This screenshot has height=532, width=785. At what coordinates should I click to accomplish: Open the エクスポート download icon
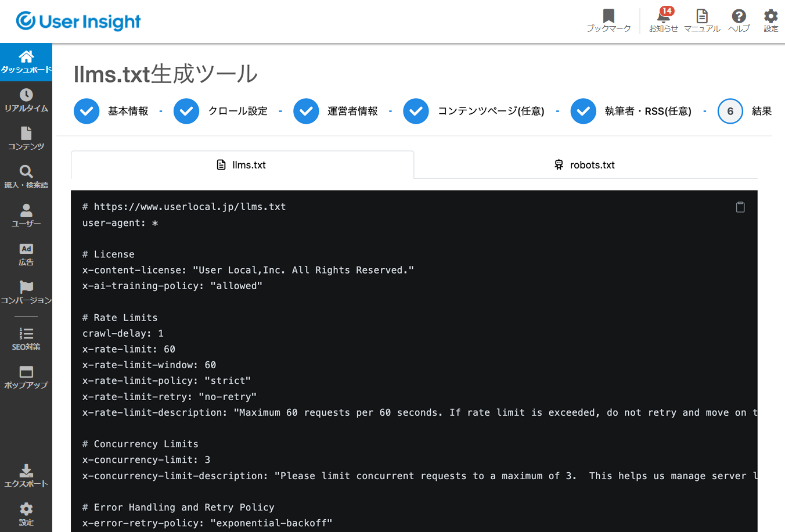26,470
